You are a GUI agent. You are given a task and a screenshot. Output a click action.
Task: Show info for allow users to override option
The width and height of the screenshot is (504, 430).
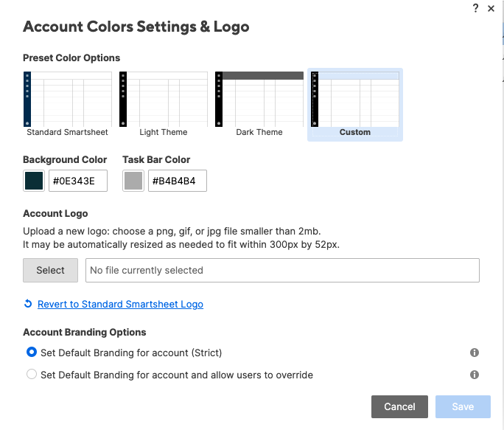tap(475, 375)
